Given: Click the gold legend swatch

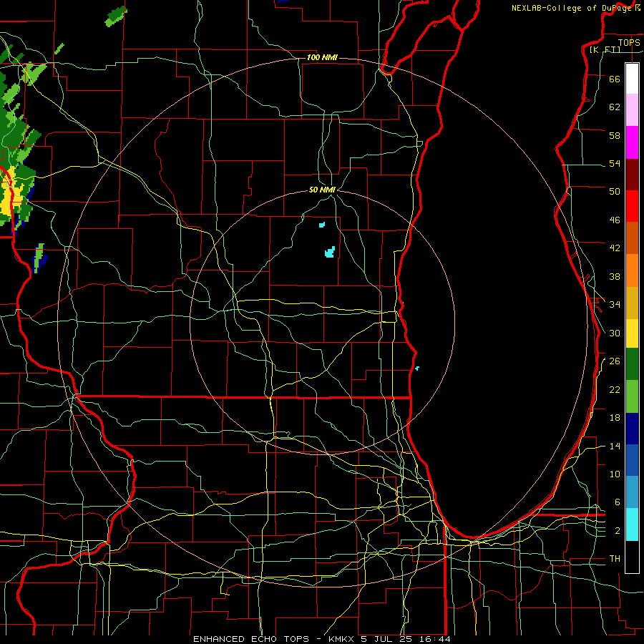Looking at the screenshot, I should (x=632, y=303).
